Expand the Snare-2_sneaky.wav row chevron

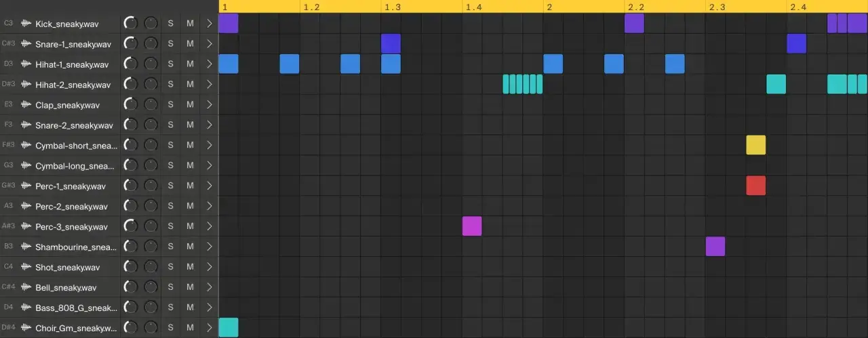(x=210, y=125)
